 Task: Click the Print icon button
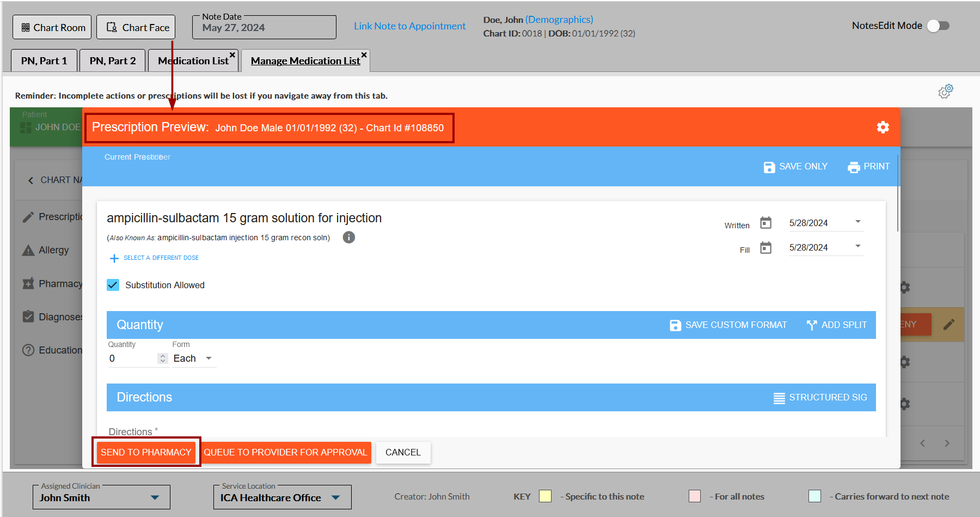point(854,167)
